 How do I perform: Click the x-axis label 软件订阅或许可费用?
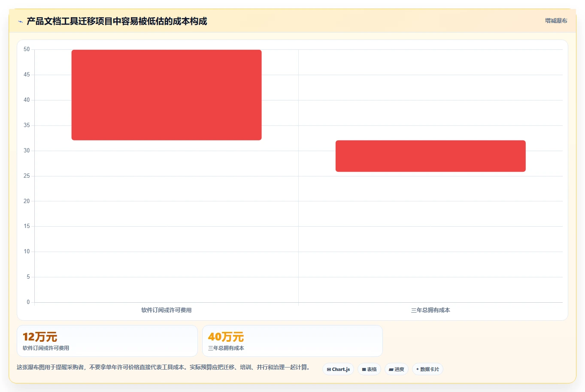(x=167, y=310)
